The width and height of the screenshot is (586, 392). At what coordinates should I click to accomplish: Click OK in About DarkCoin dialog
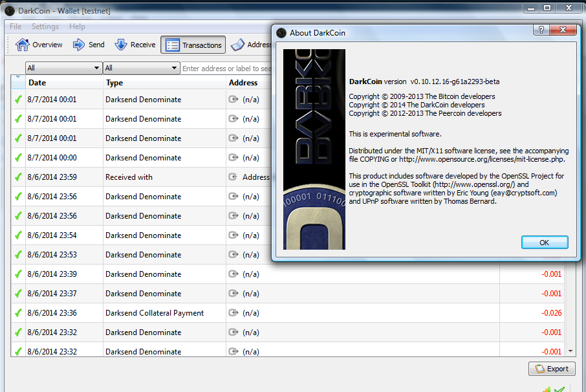[545, 243]
